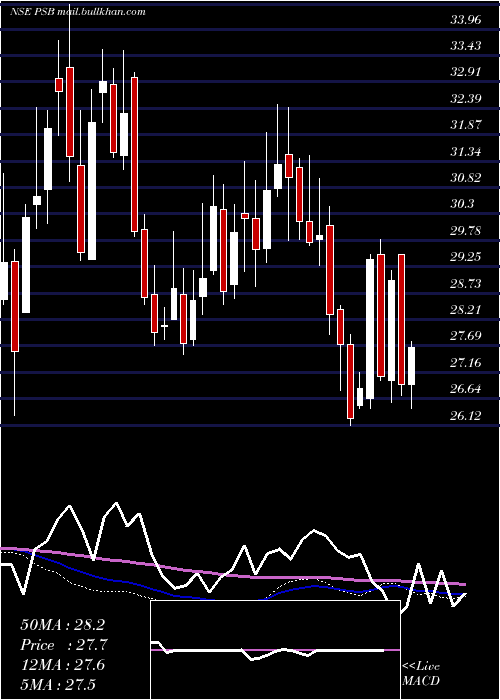Click the 33.43 price axis label
This screenshot has height=700, width=500.
(466, 46)
